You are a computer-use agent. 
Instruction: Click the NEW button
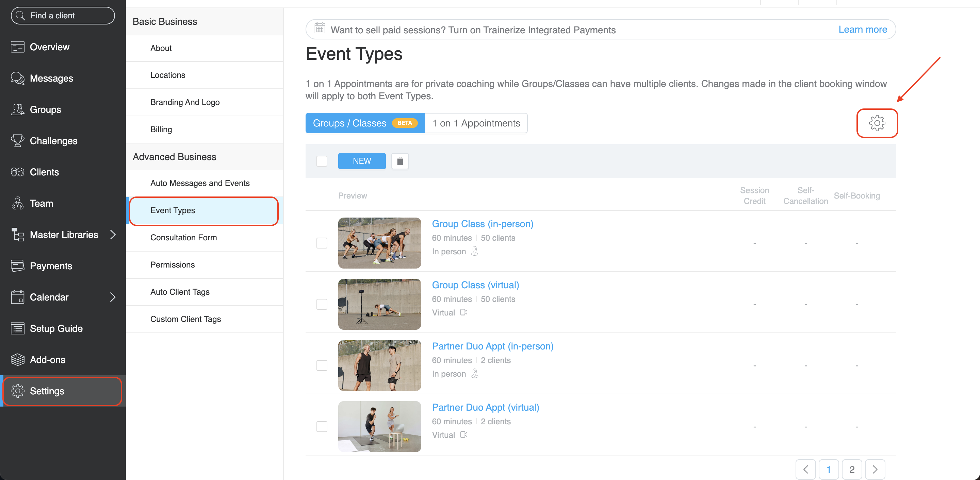click(x=361, y=161)
